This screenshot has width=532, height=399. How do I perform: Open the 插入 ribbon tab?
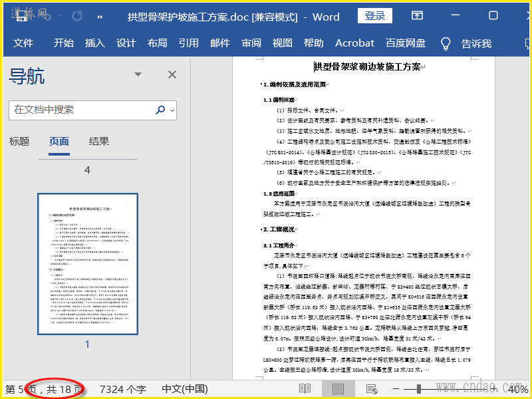click(94, 43)
